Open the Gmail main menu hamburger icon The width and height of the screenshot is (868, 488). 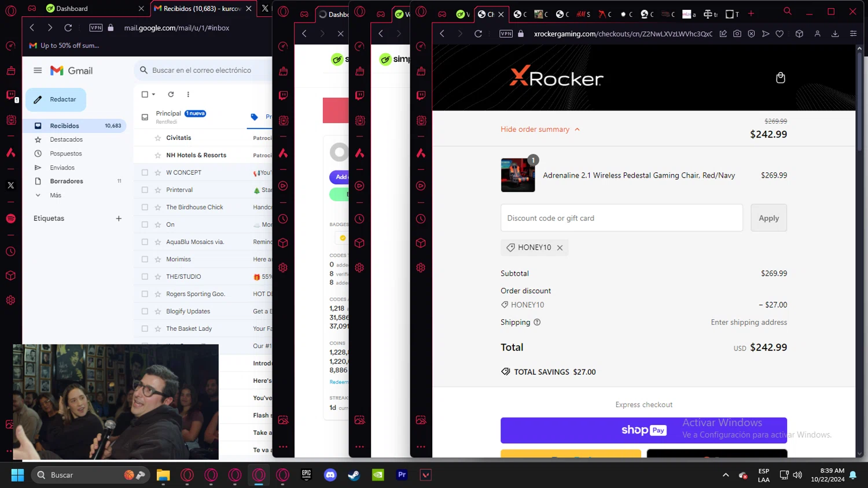38,71
